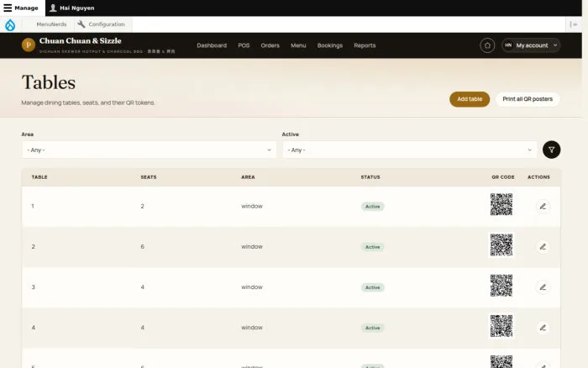The height and width of the screenshot is (368, 588).
Task: Open the QR code for table 1
Action: [501, 204]
